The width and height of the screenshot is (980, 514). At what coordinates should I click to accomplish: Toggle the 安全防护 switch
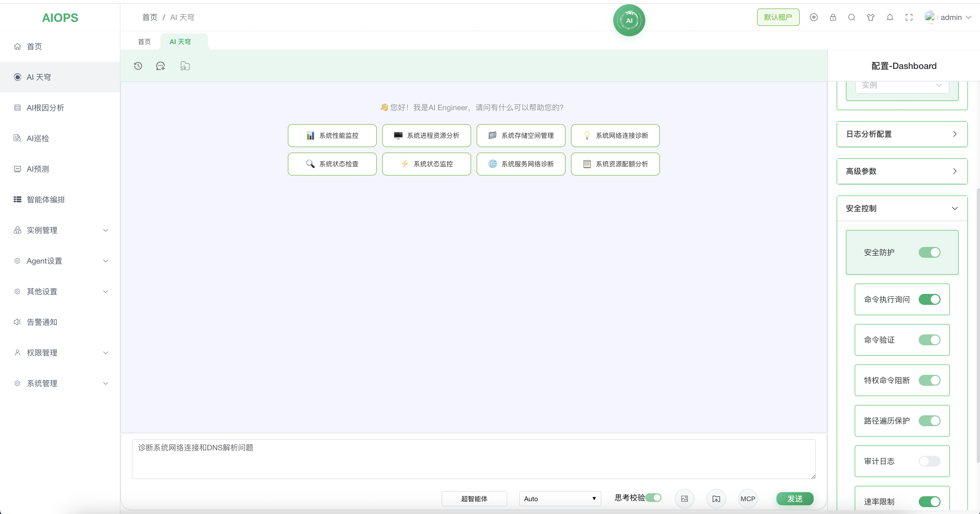point(929,252)
